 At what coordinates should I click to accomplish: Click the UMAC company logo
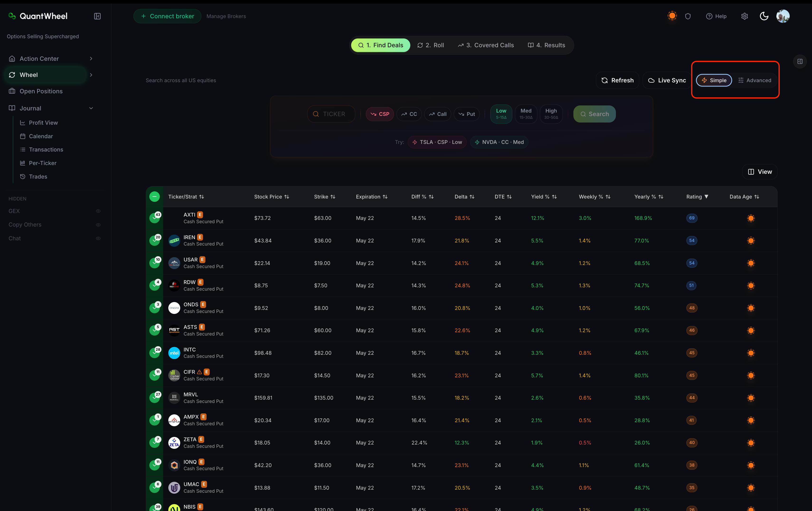[x=174, y=488]
